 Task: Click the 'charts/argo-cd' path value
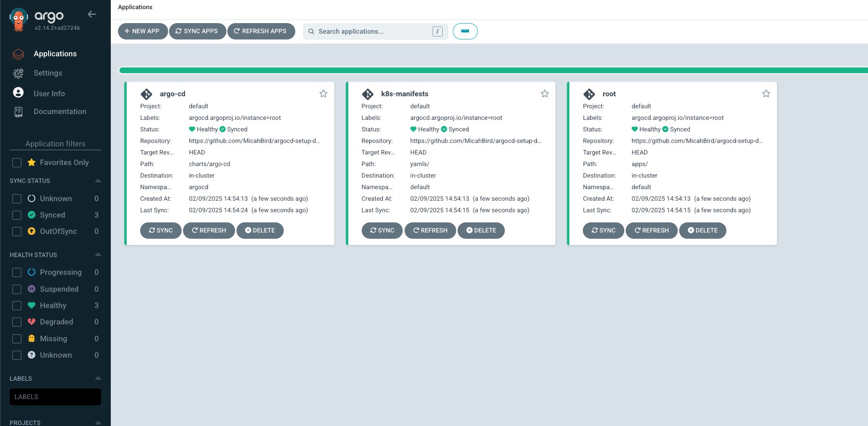[x=210, y=164]
